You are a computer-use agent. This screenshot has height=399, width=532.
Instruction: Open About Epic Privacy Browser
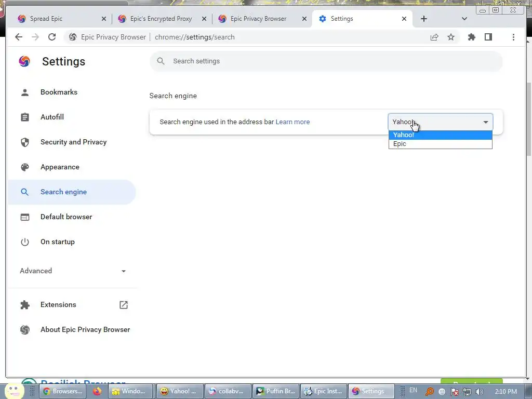pos(85,329)
